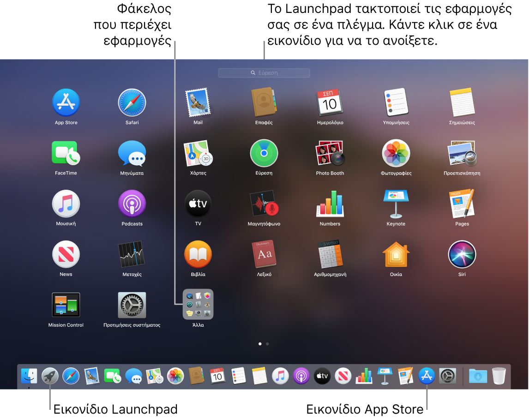Open Προτιμήσεις συστήματος (System Preferences)
The image size is (529, 420).
132,305
